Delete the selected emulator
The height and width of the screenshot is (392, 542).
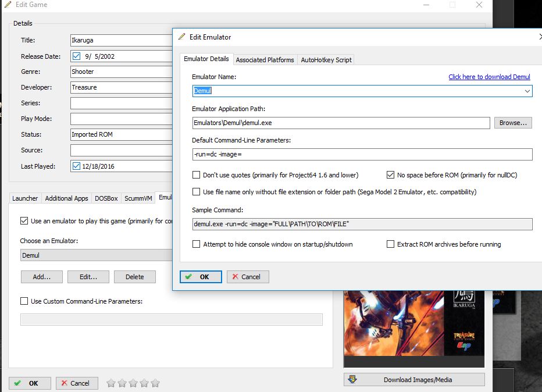pos(135,276)
